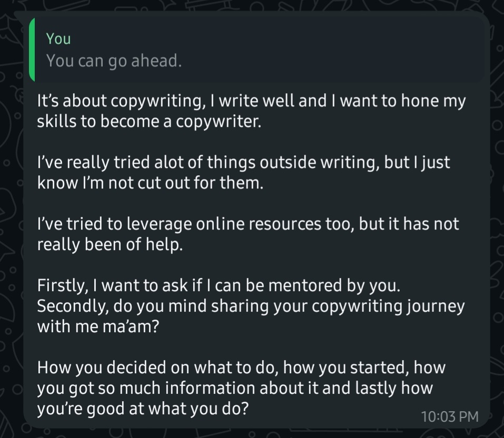Click the "leverage online resources" sentence
The height and width of the screenshot is (438, 504).
pyautogui.click(x=248, y=224)
